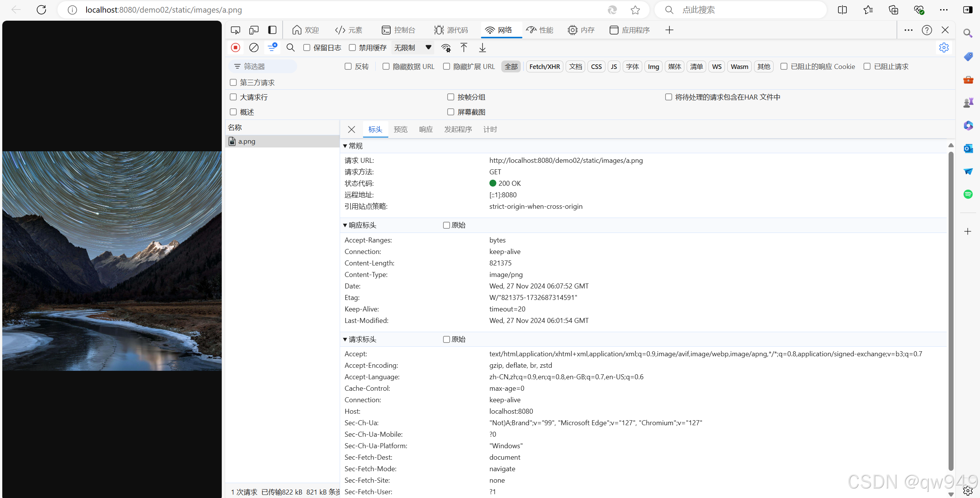Filter requests by Img type
Viewport: 980px width, 498px height.
coord(653,66)
